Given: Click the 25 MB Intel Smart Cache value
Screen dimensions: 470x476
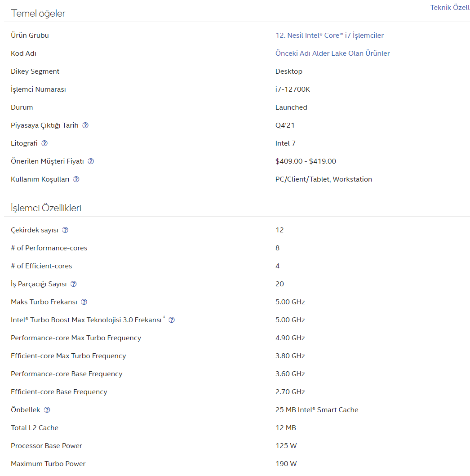Looking at the screenshot, I should pos(317,410).
